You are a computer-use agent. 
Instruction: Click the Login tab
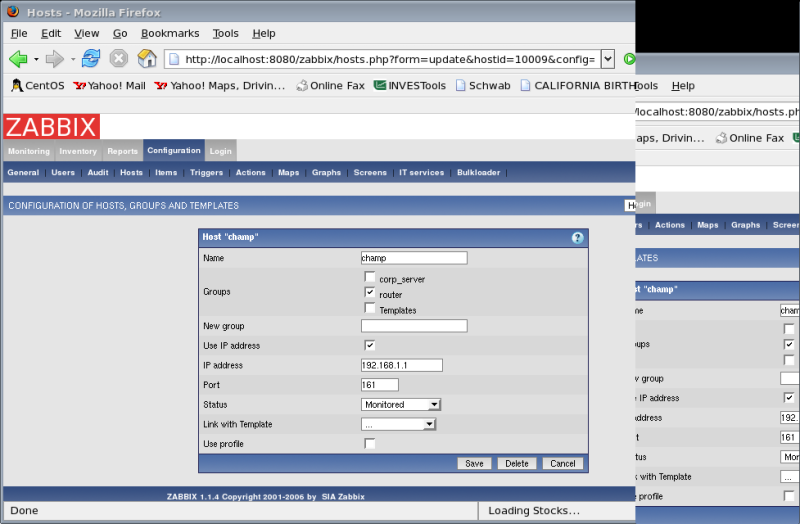pos(220,151)
